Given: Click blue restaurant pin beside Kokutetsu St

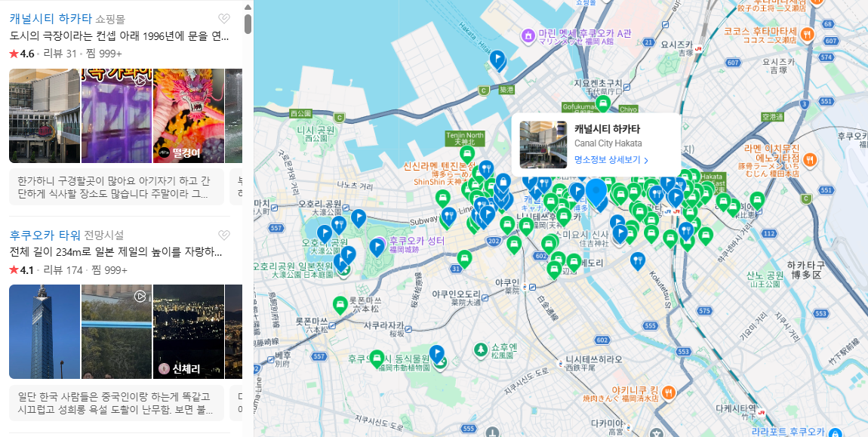Looking at the screenshot, I should 638,260.
